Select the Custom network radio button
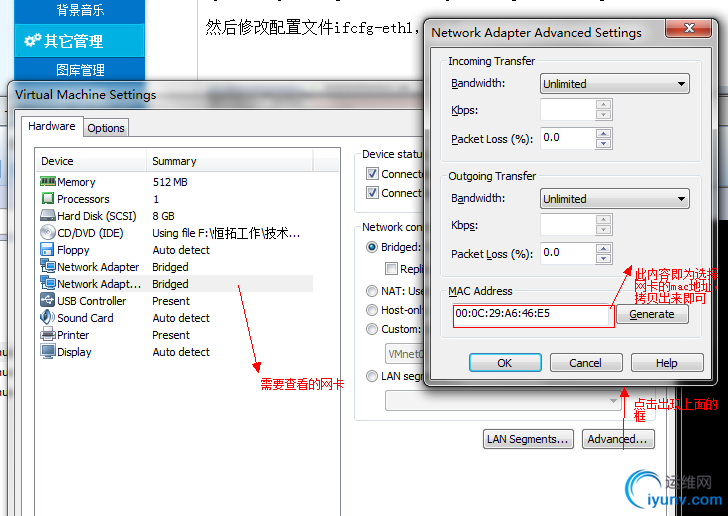Image resolution: width=728 pixels, height=516 pixels. coord(371,329)
